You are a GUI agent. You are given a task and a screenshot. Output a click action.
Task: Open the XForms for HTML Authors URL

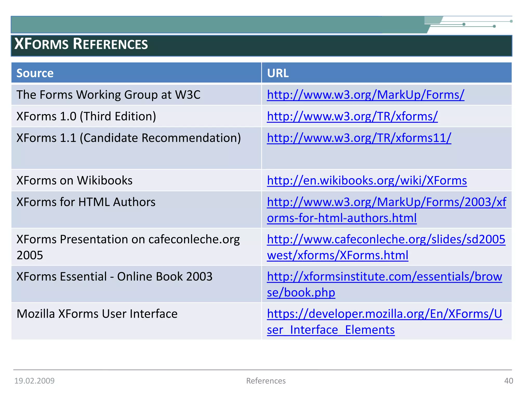point(387,210)
